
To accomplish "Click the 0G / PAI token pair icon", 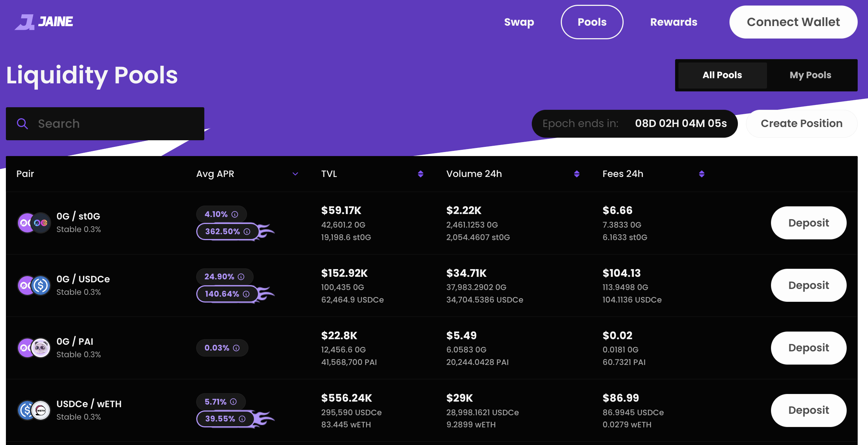I will coord(34,348).
